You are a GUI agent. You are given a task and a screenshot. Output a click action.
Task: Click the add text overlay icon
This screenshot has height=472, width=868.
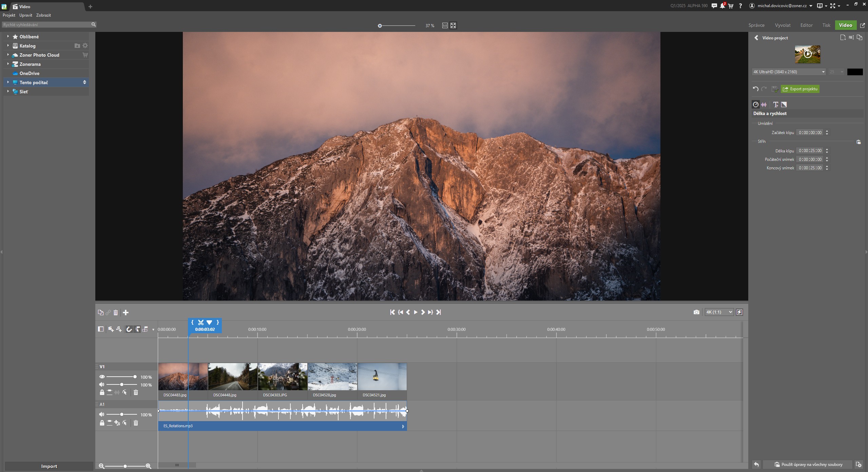(775, 105)
